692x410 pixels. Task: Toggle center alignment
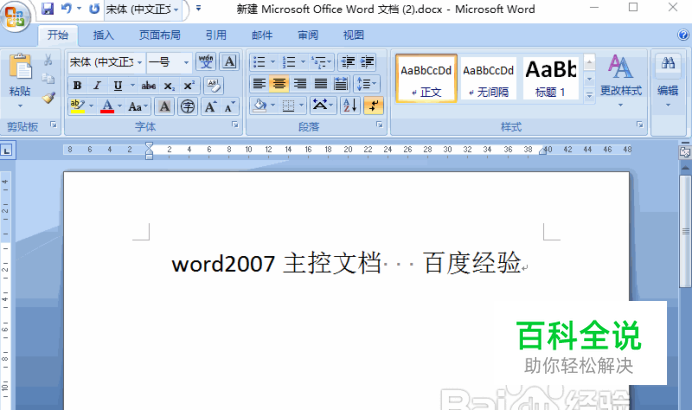click(279, 84)
